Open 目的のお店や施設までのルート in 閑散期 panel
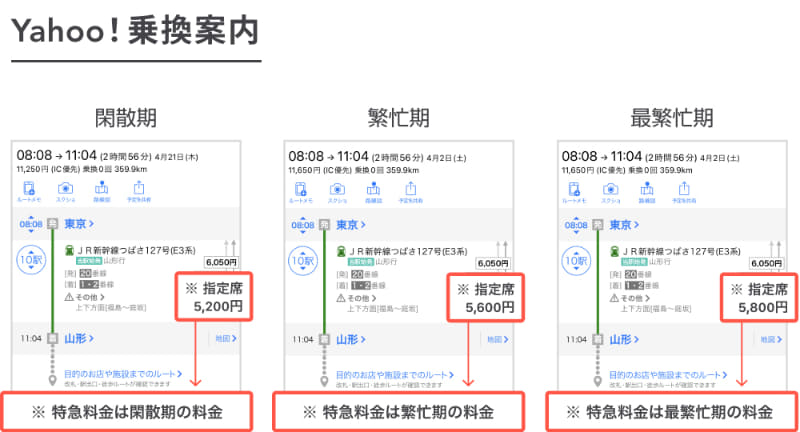This screenshot has width=800, height=432. click(x=123, y=374)
